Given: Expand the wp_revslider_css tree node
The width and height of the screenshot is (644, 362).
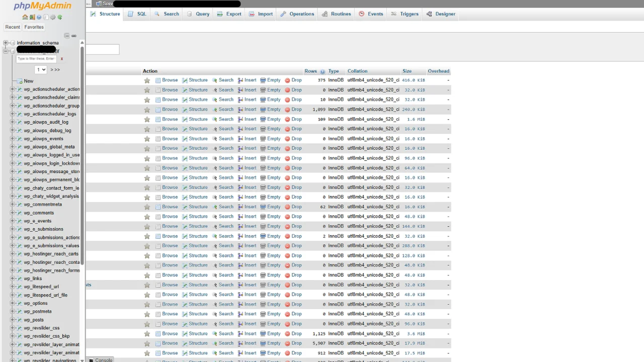Looking at the screenshot, I should click(13, 328).
